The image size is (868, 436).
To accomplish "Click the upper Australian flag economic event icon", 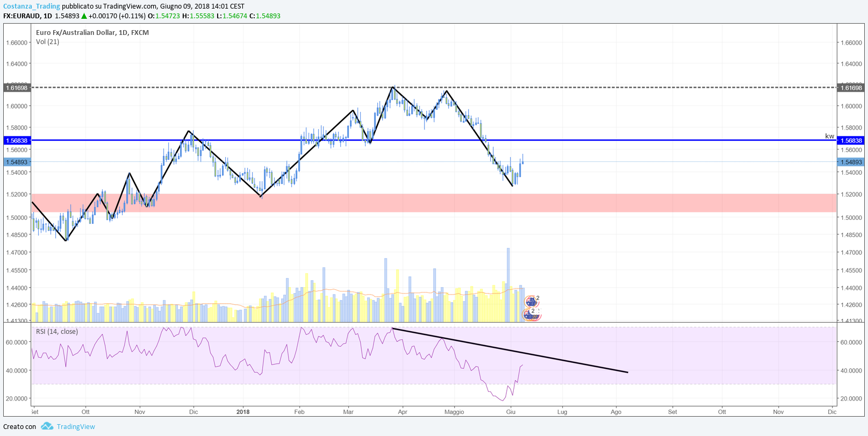I will click(x=531, y=301).
